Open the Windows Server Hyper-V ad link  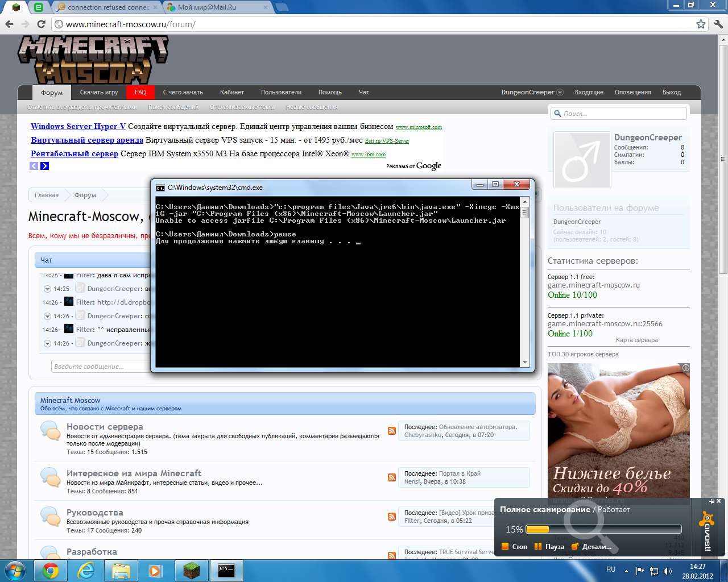point(78,126)
